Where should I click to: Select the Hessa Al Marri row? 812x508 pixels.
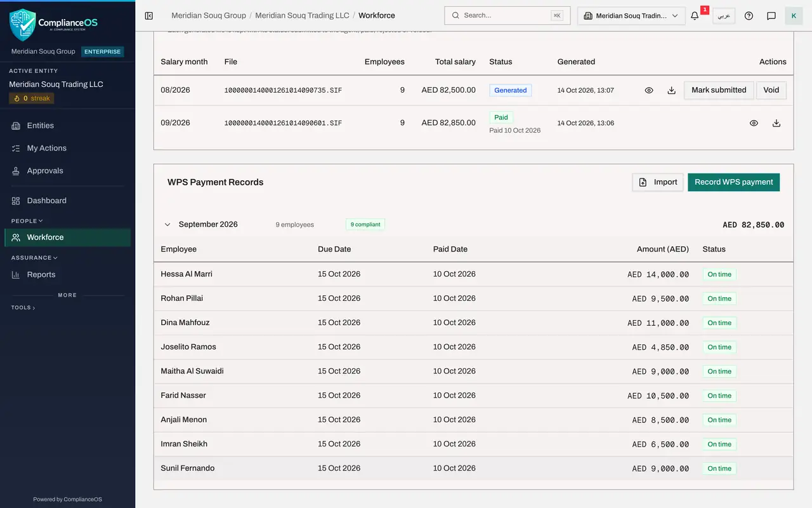click(x=473, y=274)
